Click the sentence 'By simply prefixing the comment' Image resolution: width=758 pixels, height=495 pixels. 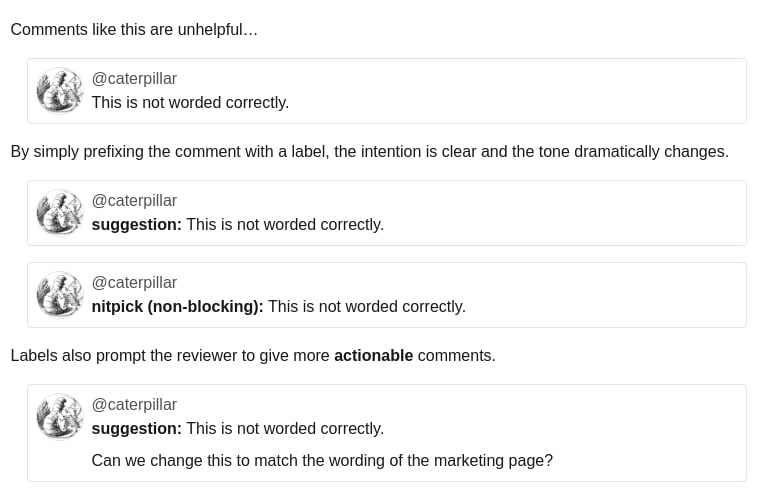click(x=369, y=151)
